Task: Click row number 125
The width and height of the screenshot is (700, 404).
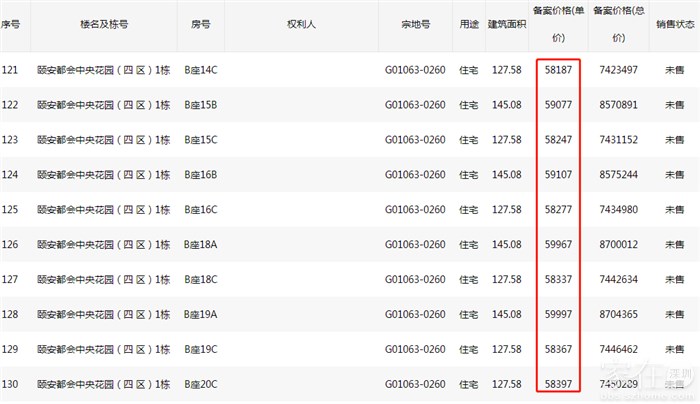Action: [x=11, y=209]
